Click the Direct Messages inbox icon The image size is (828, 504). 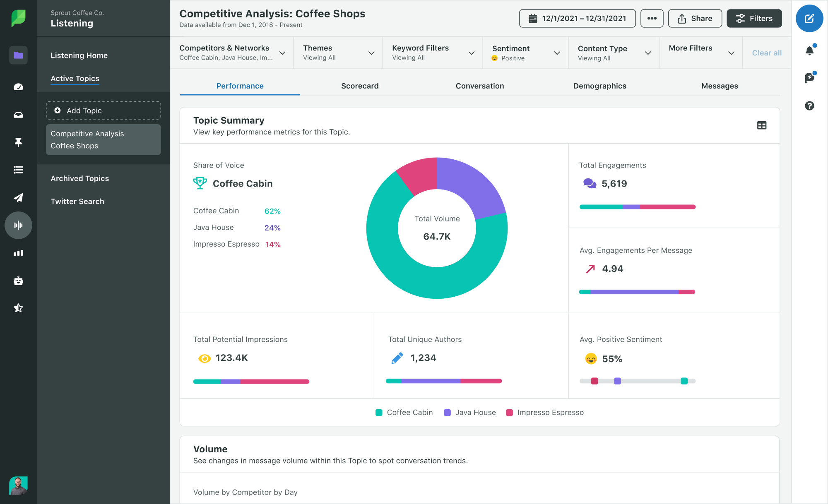click(x=17, y=115)
